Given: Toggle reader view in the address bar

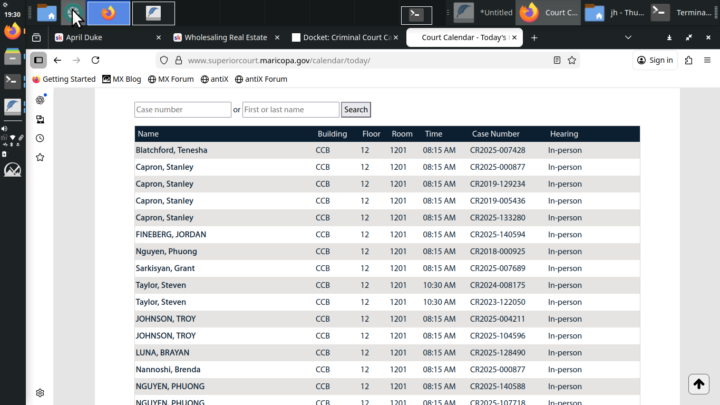Looking at the screenshot, I should pyautogui.click(x=557, y=60).
